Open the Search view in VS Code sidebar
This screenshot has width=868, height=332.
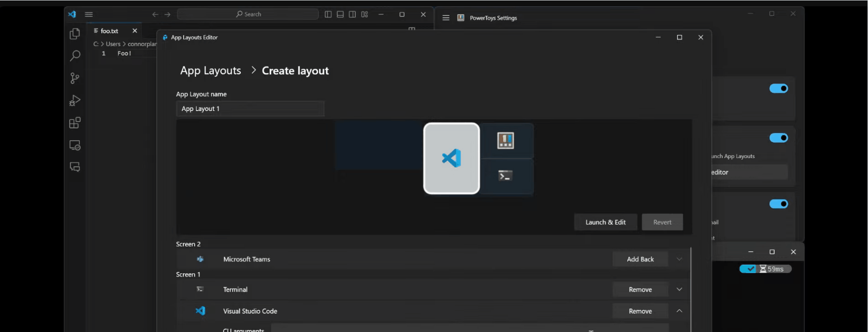tap(75, 56)
